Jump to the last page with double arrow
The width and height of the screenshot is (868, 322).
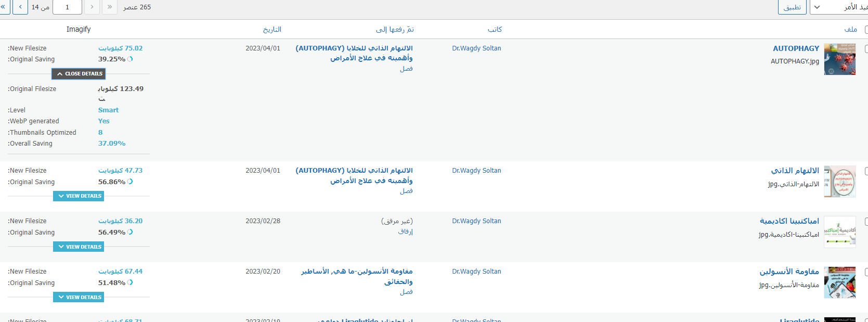3,7
